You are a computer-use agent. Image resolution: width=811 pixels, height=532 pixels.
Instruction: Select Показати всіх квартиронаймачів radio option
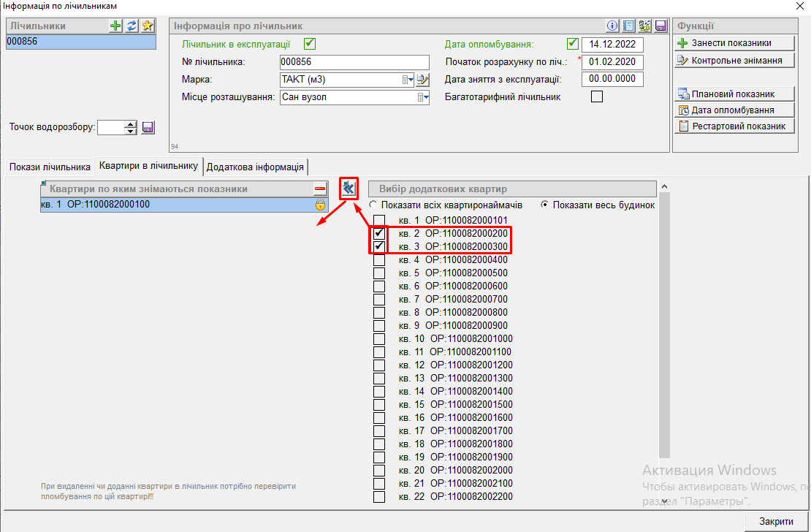(374, 205)
